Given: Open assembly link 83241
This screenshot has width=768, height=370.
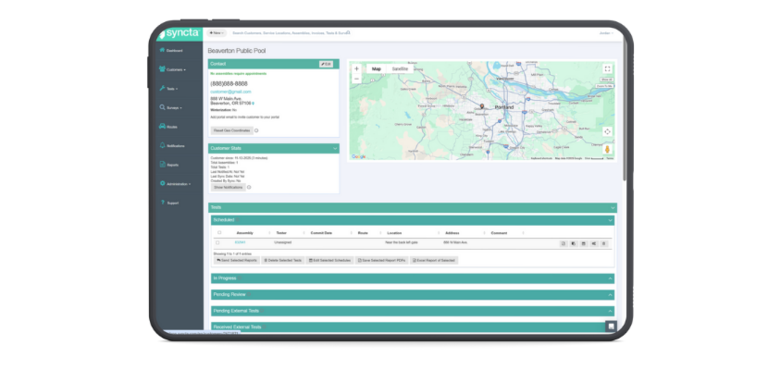Looking at the screenshot, I should click(x=240, y=243).
